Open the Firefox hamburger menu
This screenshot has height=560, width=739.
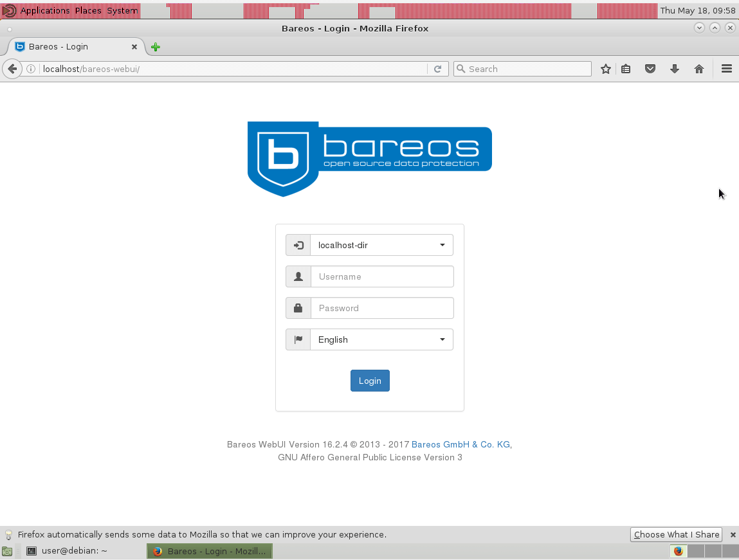pos(727,69)
